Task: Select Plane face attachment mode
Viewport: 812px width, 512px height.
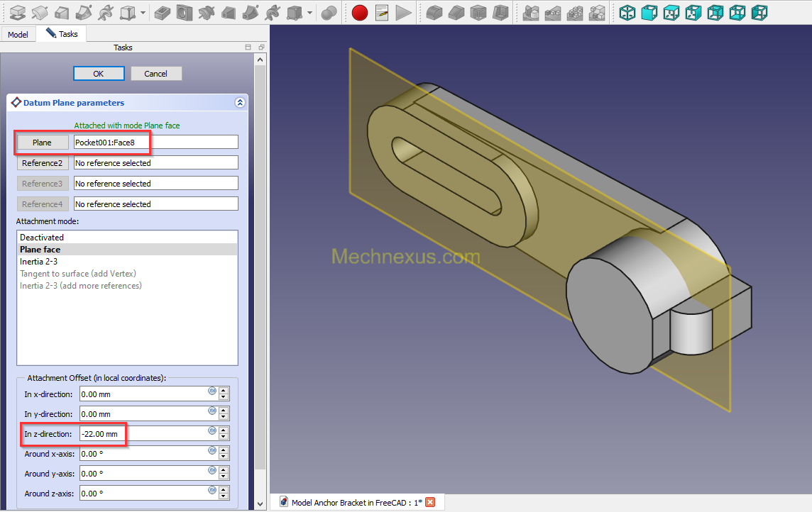Action: pyautogui.click(x=127, y=250)
